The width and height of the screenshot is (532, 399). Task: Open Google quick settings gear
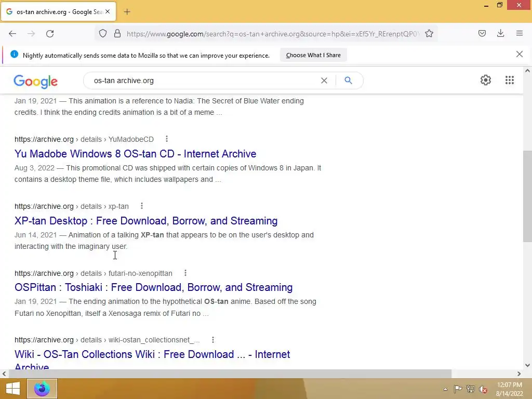[486, 80]
